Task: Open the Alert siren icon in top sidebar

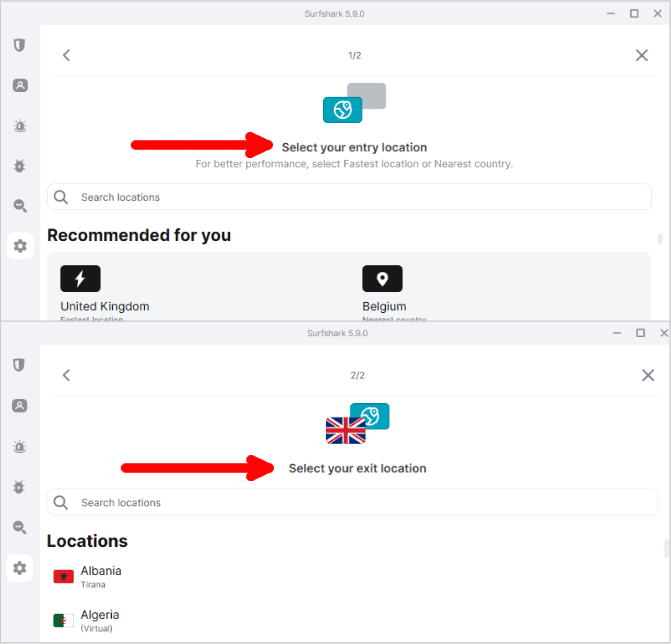Action: coord(20,126)
